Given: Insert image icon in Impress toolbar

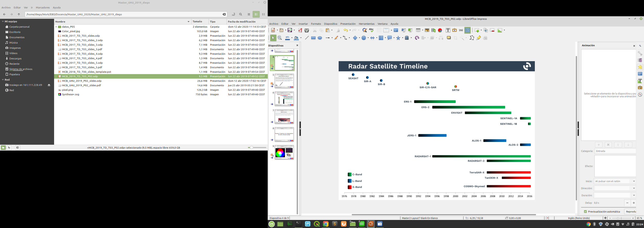Looking at the screenshot, I should click(427, 30).
